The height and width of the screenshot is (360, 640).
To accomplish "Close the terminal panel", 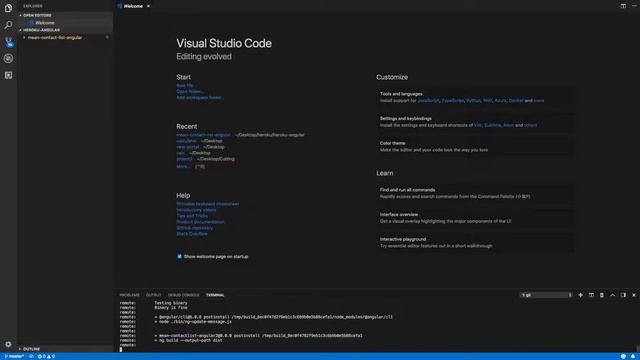I will pos(634,295).
